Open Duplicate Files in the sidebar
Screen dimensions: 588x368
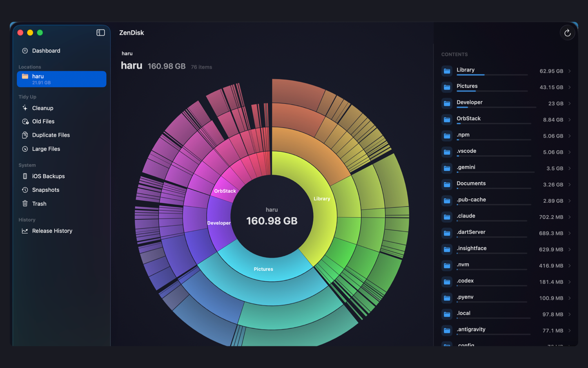click(61, 135)
